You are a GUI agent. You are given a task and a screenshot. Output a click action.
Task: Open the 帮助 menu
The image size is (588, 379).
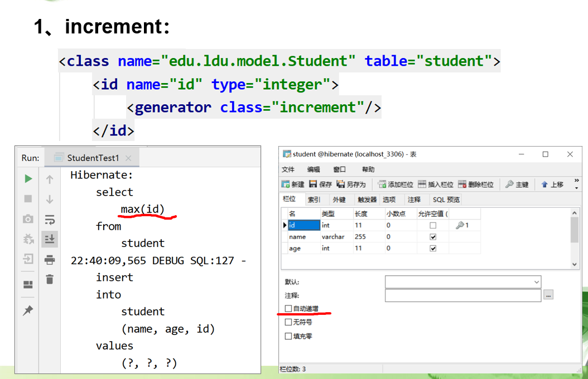coord(368,169)
